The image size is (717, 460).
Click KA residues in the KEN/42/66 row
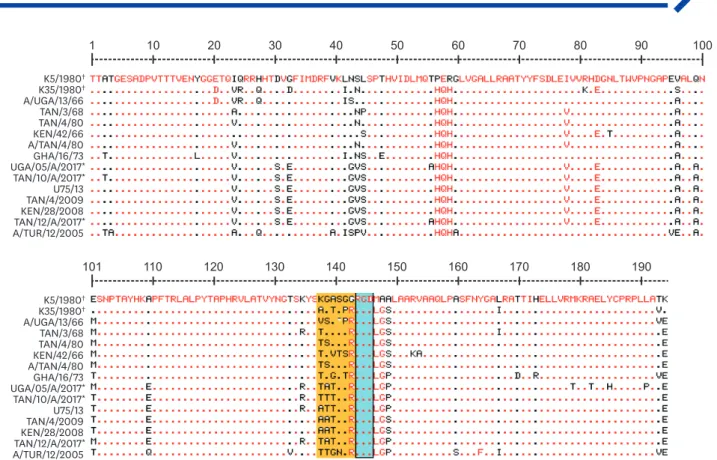pos(416,353)
